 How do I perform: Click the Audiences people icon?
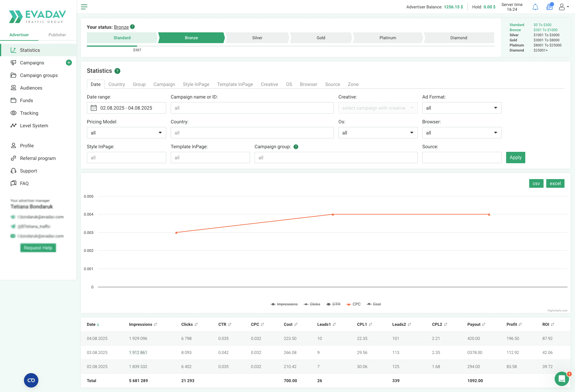(x=13, y=88)
